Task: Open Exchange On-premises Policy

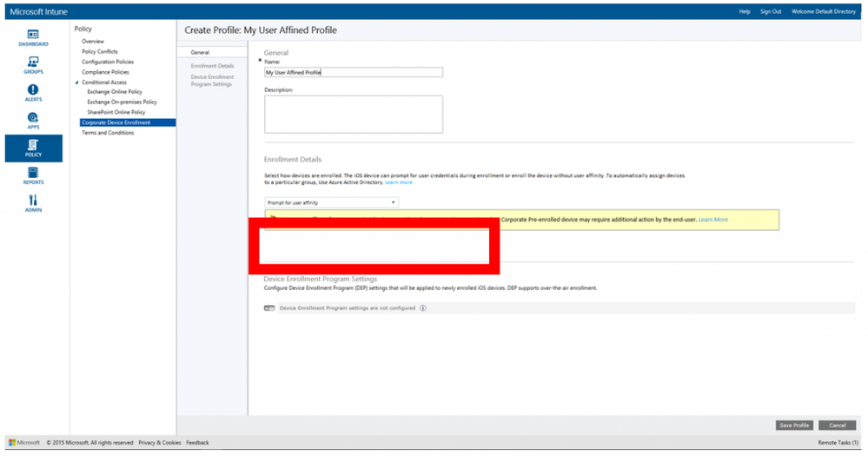Action: point(123,102)
